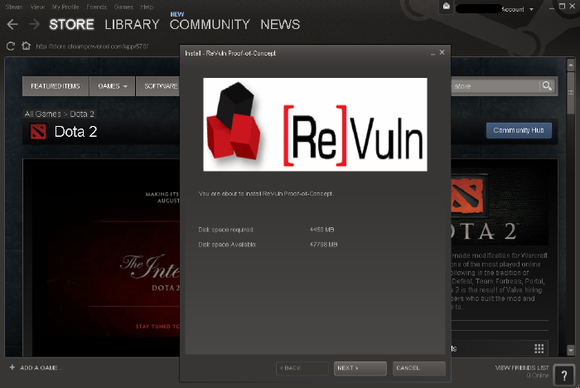
Task: Expand the Games dropdown in store
Action: tap(112, 86)
